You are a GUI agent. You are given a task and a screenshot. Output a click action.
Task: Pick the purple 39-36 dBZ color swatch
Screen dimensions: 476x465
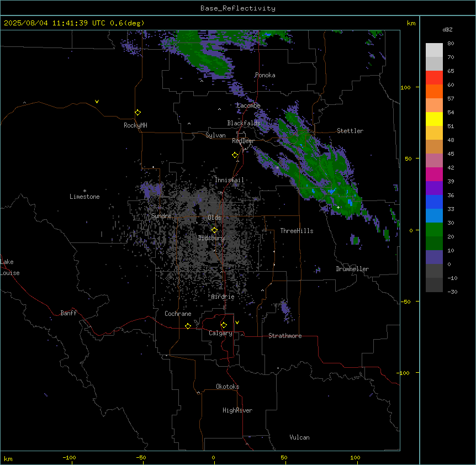pyautogui.click(x=434, y=188)
